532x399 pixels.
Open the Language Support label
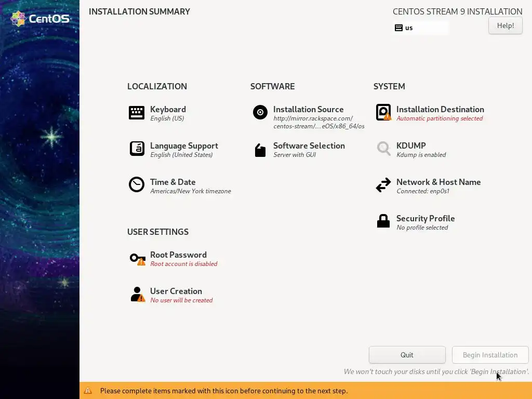184,145
